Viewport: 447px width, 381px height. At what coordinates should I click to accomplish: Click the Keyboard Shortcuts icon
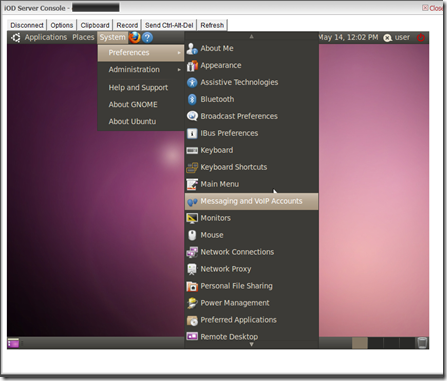pos(192,167)
